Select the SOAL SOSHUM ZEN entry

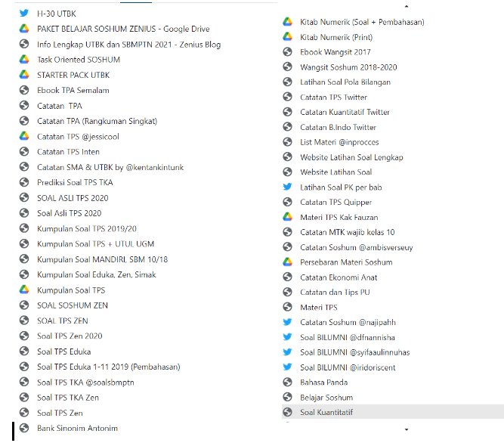(73, 305)
